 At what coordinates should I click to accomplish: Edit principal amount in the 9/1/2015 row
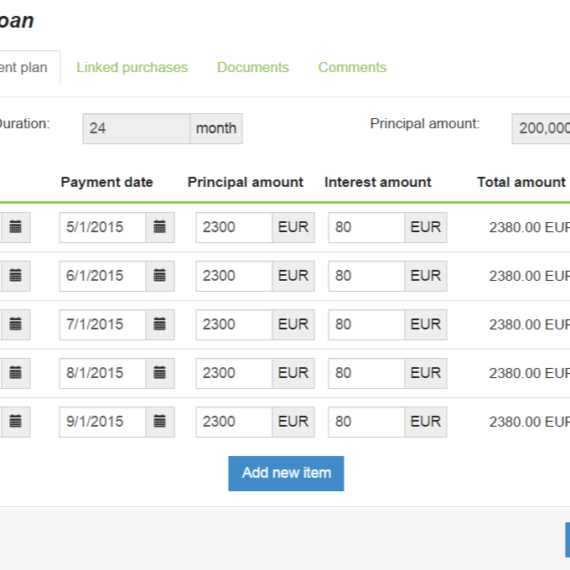(234, 422)
